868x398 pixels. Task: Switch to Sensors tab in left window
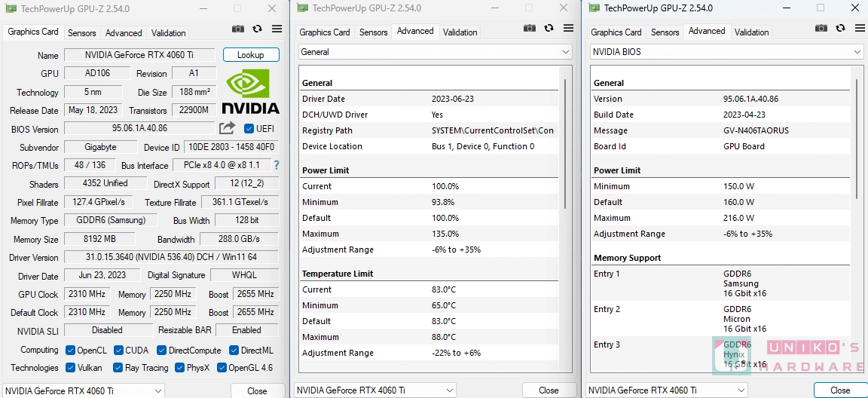(82, 33)
